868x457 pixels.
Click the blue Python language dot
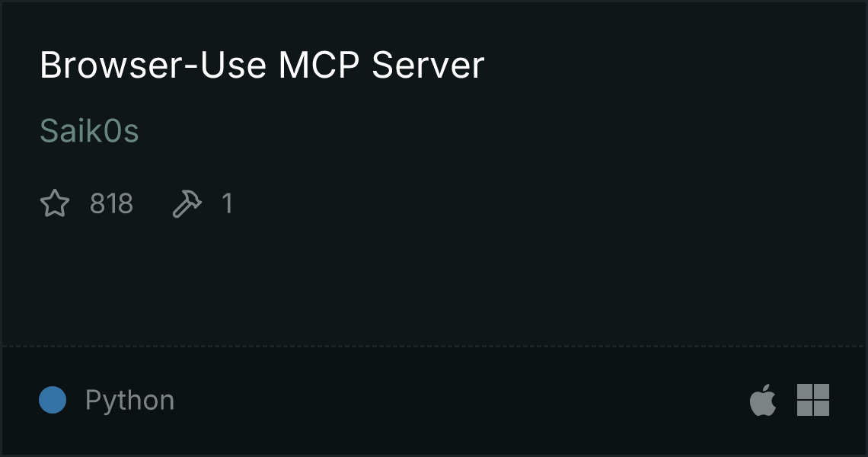(x=53, y=400)
